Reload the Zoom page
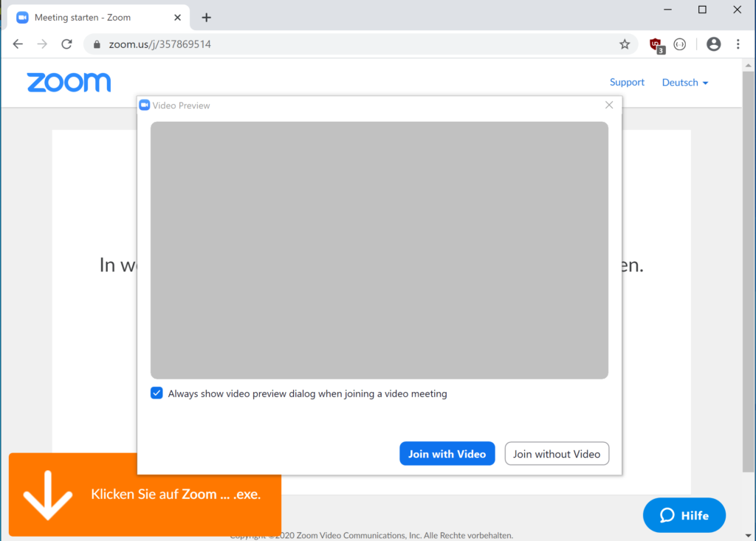This screenshot has height=541, width=756. pos(67,44)
